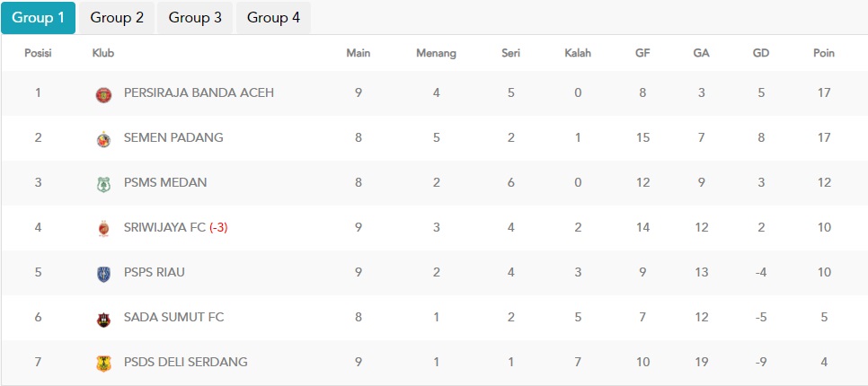Open the PERSIRAJA BANDA ACEH club name
The height and width of the screenshot is (386, 868).
click(199, 92)
